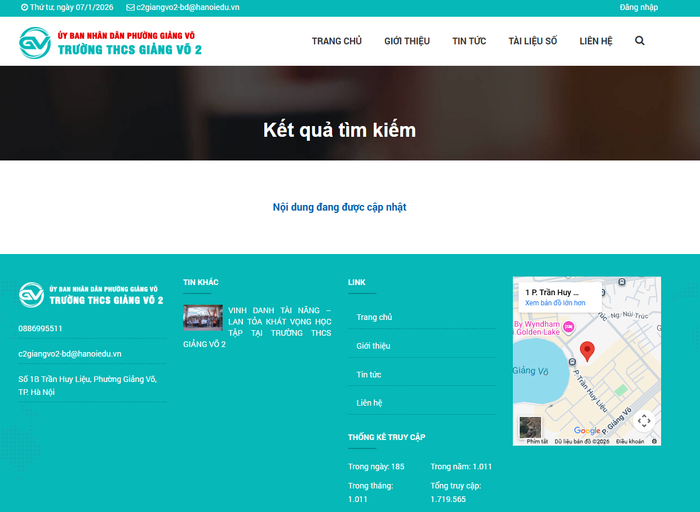The width and height of the screenshot is (700, 512).
Task: Click the Điều khoản link on map
Action: point(630,441)
